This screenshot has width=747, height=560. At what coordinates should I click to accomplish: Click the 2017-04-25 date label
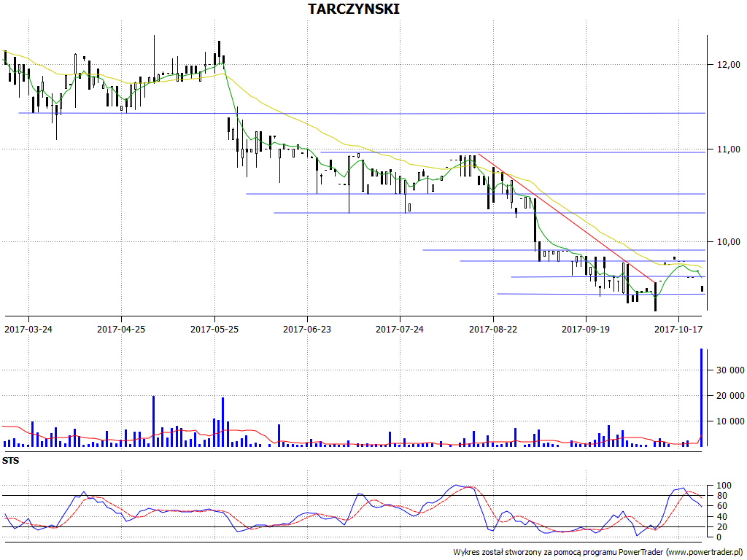tap(121, 329)
